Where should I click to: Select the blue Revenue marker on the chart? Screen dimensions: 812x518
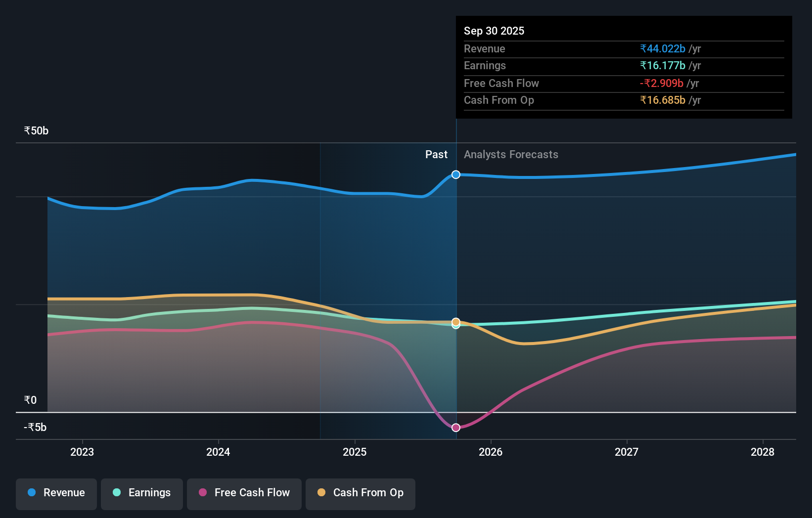coord(455,174)
